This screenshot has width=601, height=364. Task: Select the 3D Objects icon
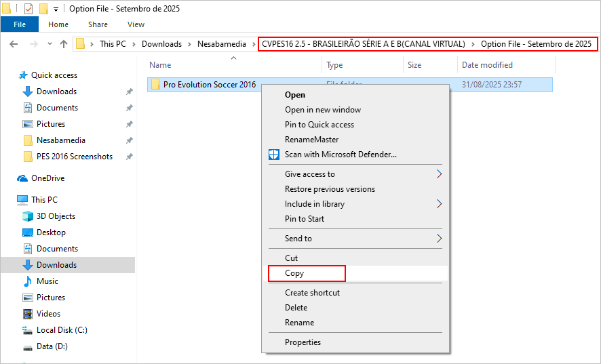click(x=28, y=216)
